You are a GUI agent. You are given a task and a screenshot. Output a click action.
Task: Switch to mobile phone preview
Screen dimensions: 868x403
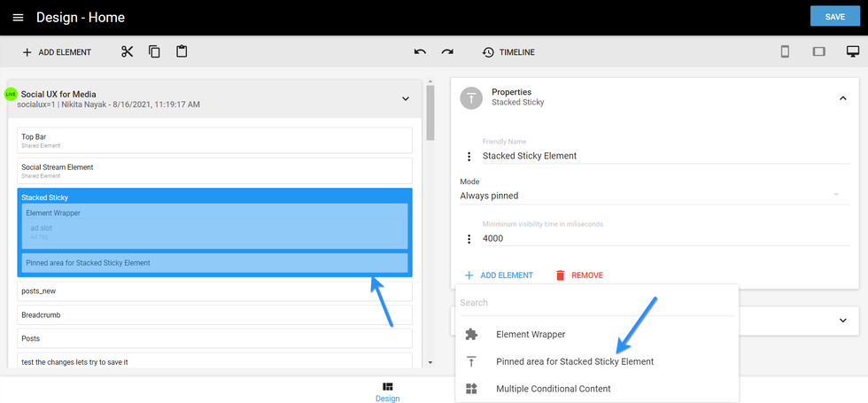click(785, 52)
